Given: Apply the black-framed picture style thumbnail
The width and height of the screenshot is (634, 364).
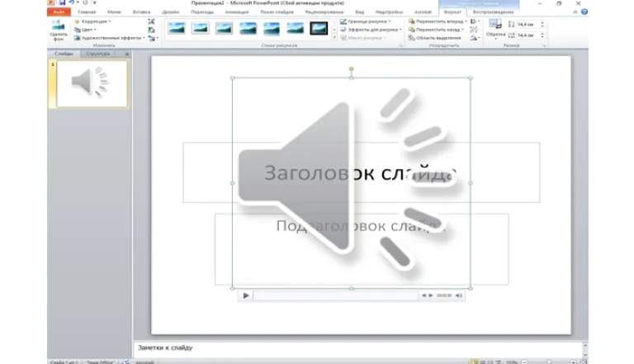Looking at the screenshot, I should 319,28.
